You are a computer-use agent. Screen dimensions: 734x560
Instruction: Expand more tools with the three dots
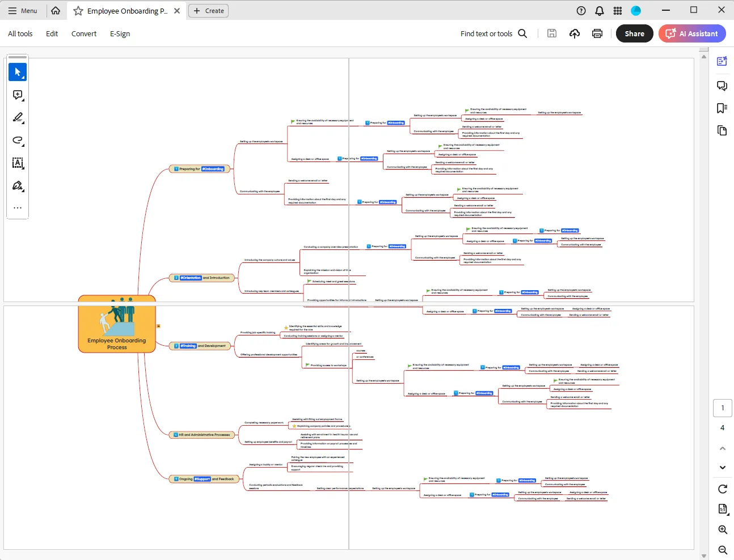click(x=18, y=208)
